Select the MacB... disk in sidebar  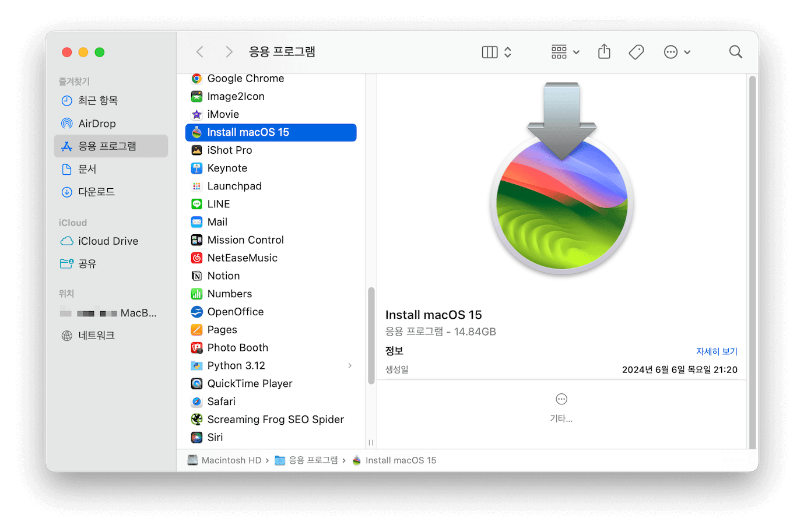(111, 313)
